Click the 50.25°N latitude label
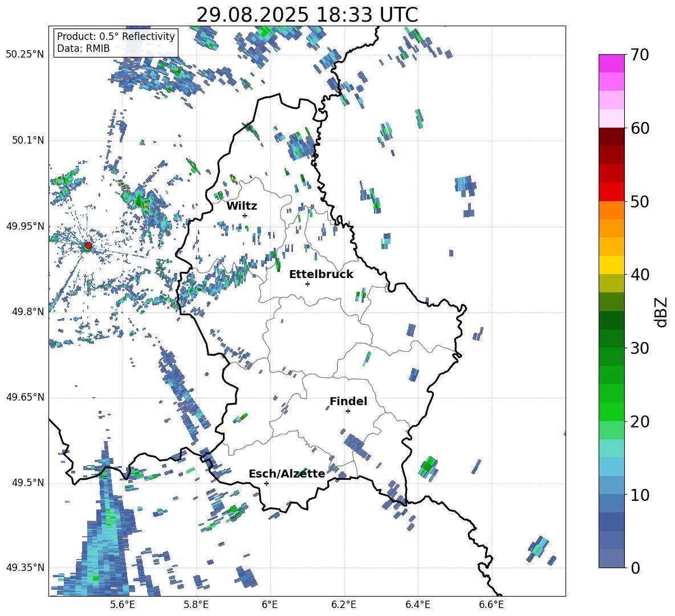The image size is (675, 616). click(x=25, y=55)
